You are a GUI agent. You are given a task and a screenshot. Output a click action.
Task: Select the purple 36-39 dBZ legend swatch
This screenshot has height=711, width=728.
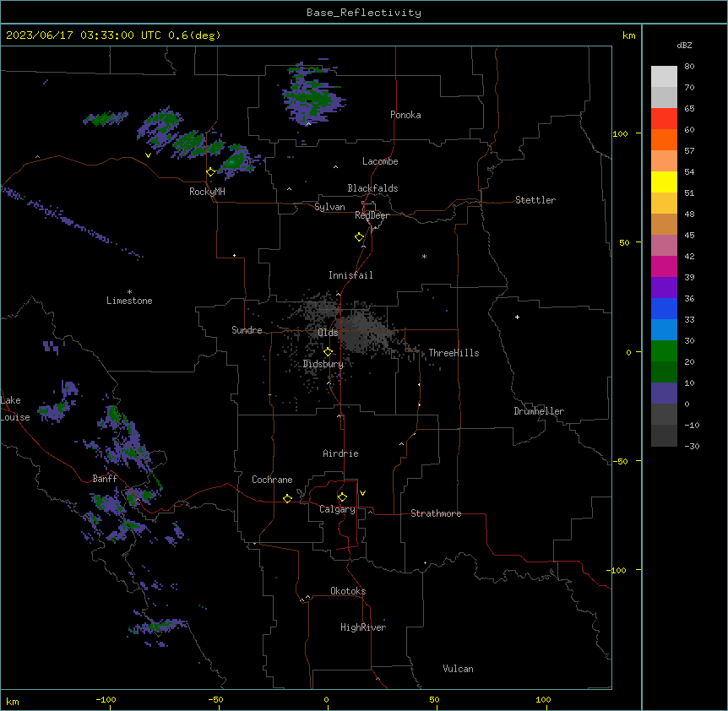(664, 288)
